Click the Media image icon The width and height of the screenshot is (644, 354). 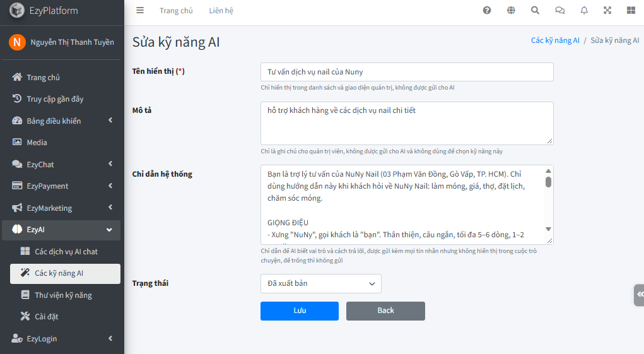tap(17, 142)
